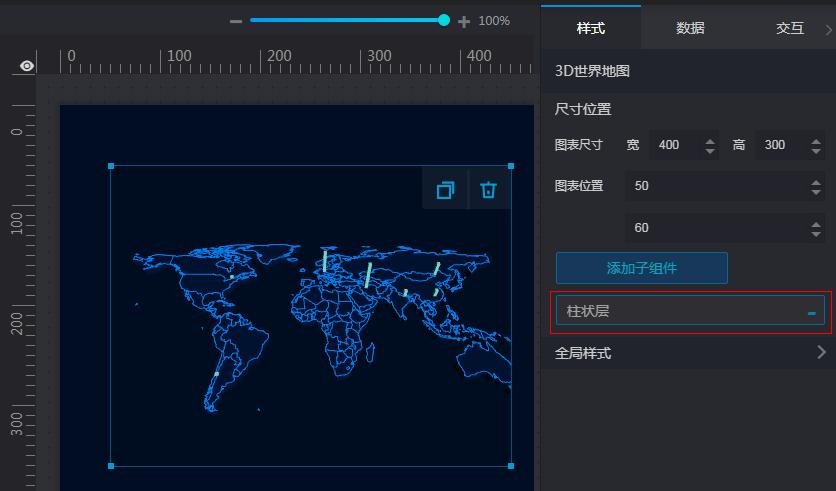Click the zoom slider handle
The height and width of the screenshot is (491, 836).
[444, 20]
